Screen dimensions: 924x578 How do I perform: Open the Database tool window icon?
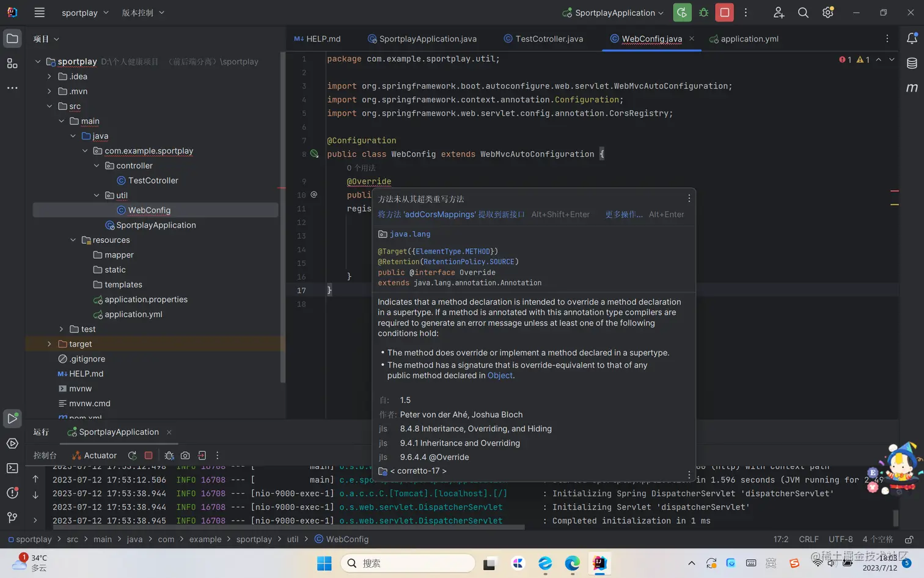[912, 63]
